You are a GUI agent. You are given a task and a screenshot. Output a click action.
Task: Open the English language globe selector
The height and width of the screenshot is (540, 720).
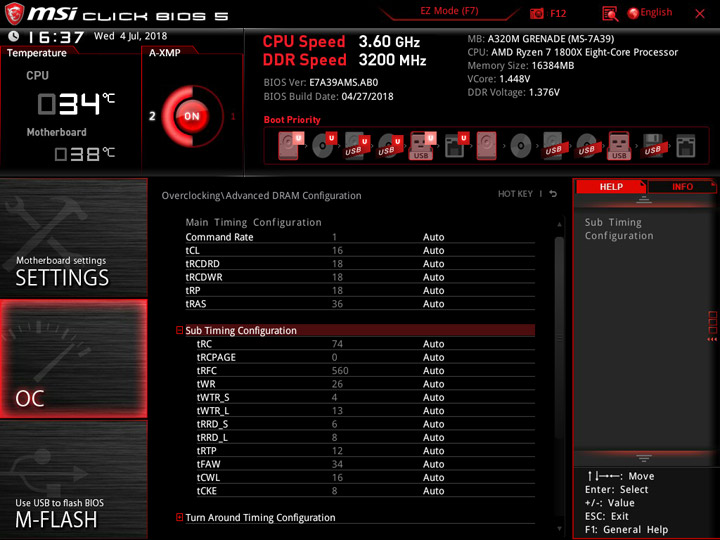coord(650,13)
